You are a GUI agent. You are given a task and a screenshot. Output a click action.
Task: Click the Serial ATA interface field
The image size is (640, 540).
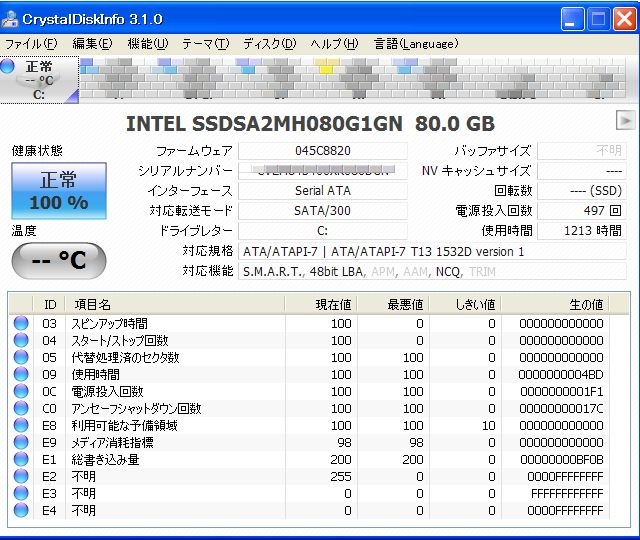click(323, 191)
